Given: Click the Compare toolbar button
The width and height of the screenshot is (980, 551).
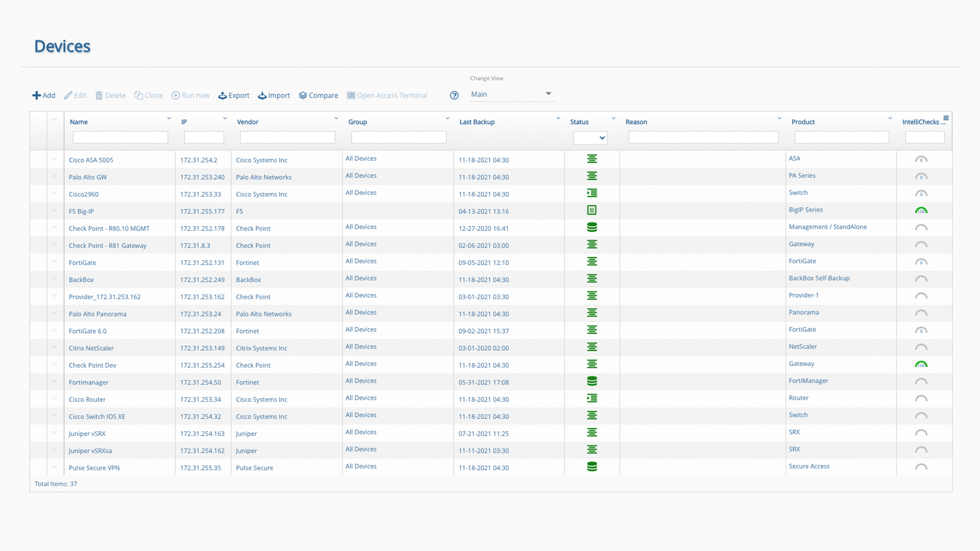Looking at the screenshot, I should [x=318, y=95].
